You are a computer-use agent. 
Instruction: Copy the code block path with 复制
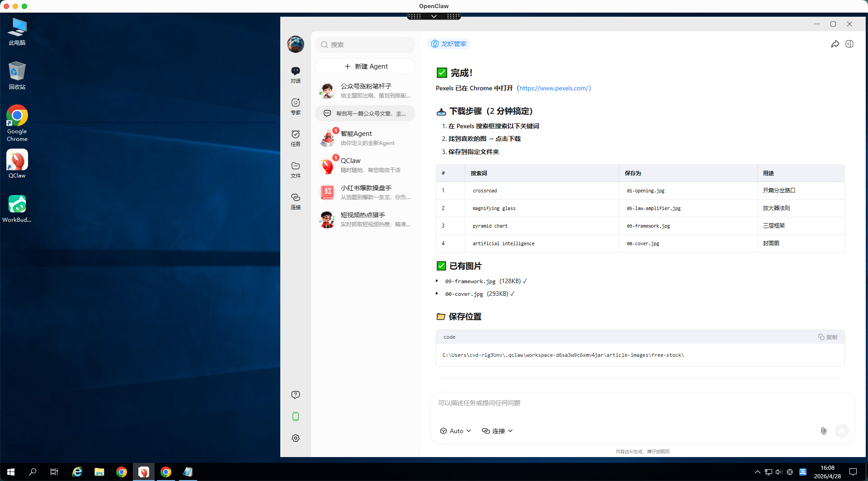click(828, 337)
